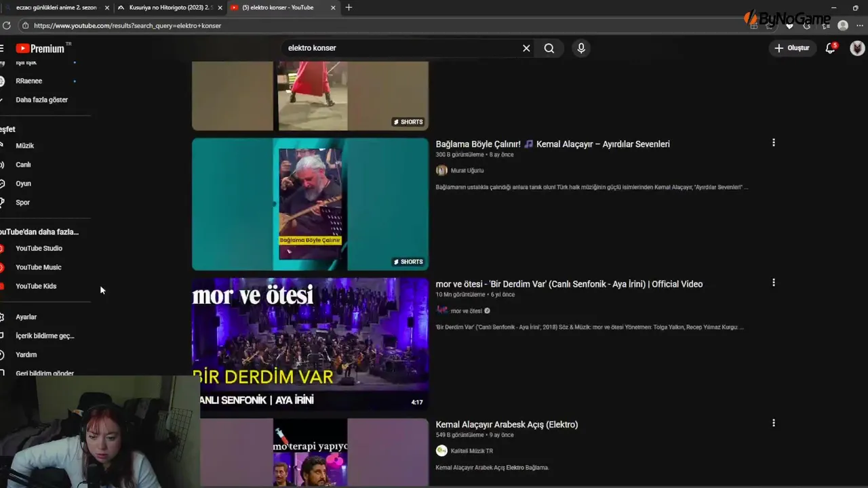Open Spor in sidebar
The height and width of the screenshot is (488, 868).
coord(23,203)
